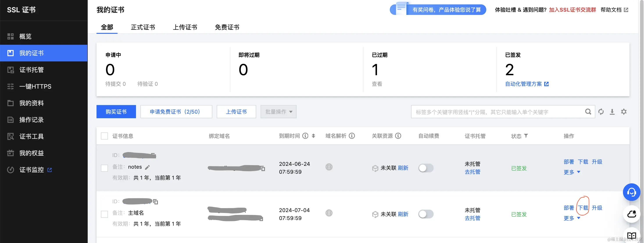Click the download list icon in toolbar
The image size is (644, 243).
[612, 112]
